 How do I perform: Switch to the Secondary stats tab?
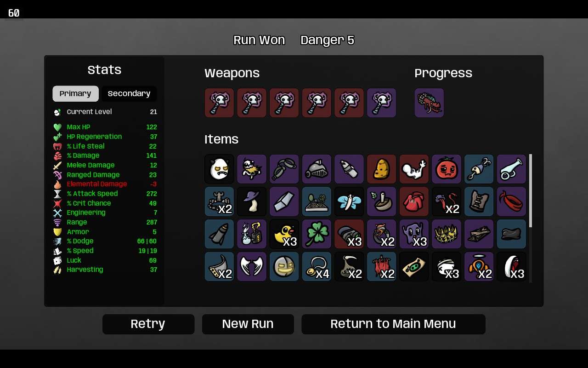[129, 93]
